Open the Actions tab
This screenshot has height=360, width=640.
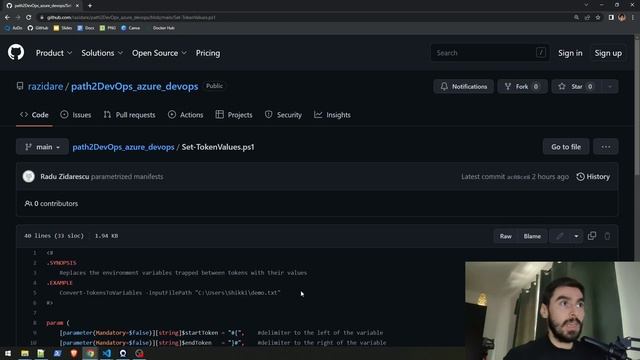pyautogui.click(x=185, y=115)
